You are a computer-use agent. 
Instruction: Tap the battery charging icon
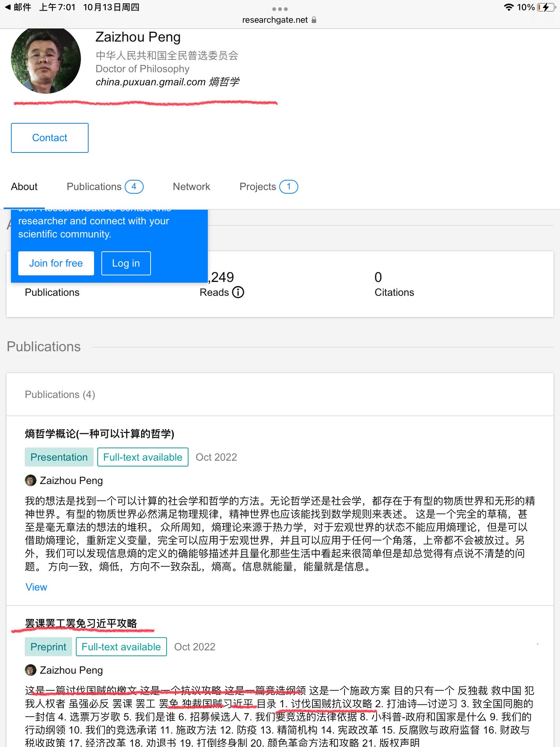click(x=546, y=7)
